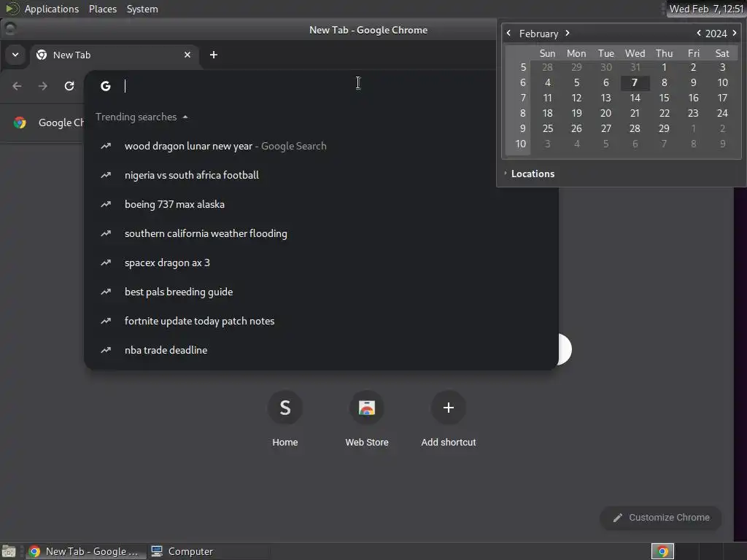Select nba trade deadline suggestion
747x560 pixels.
(x=321, y=350)
